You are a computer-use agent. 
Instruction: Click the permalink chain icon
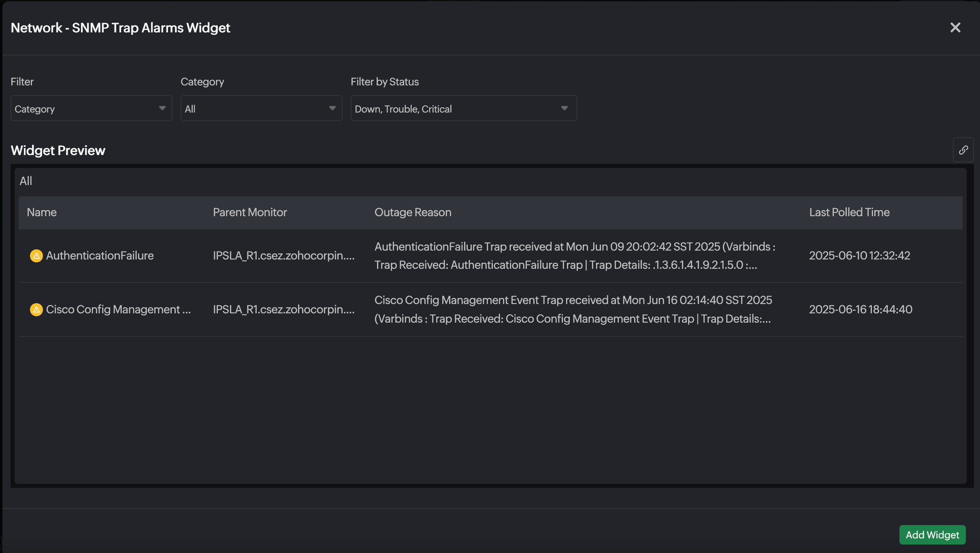click(963, 150)
